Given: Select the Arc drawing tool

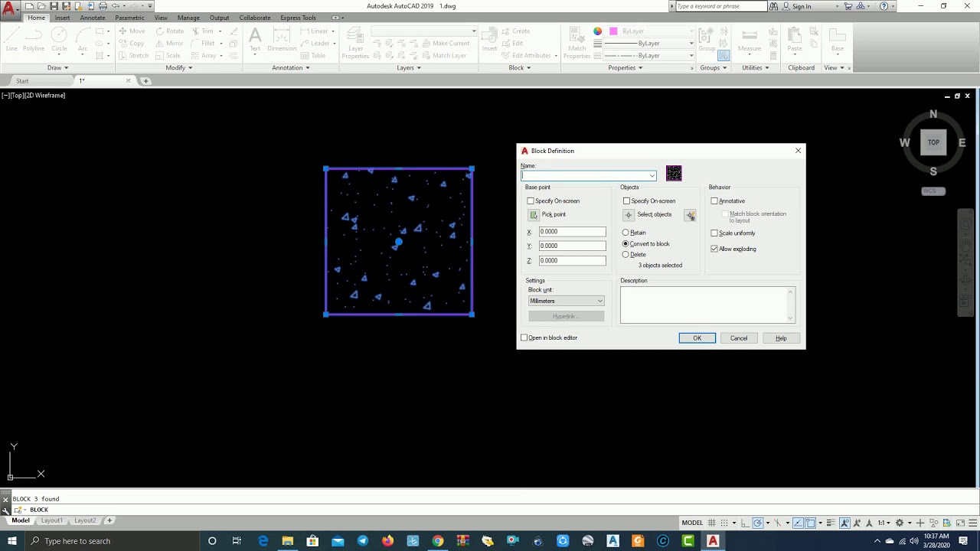Looking at the screenshot, I should [83, 40].
